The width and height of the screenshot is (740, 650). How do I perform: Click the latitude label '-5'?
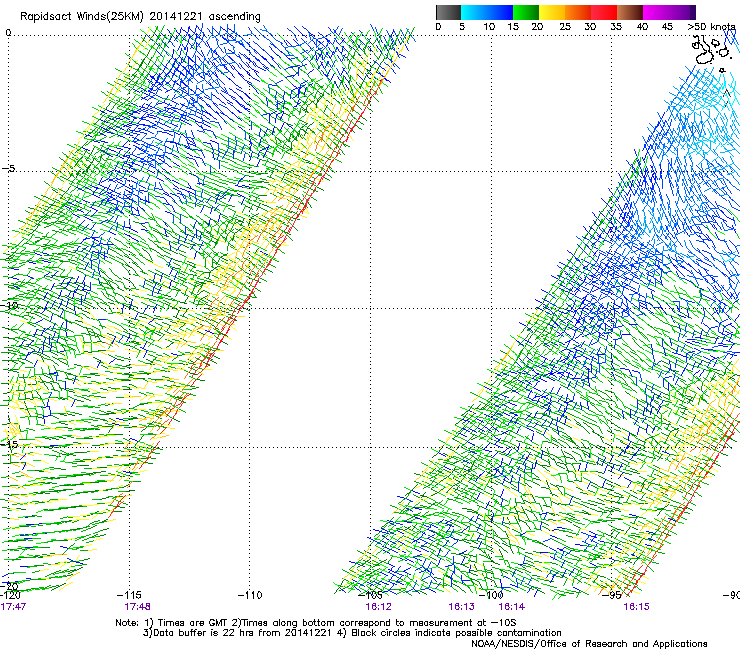point(8,169)
